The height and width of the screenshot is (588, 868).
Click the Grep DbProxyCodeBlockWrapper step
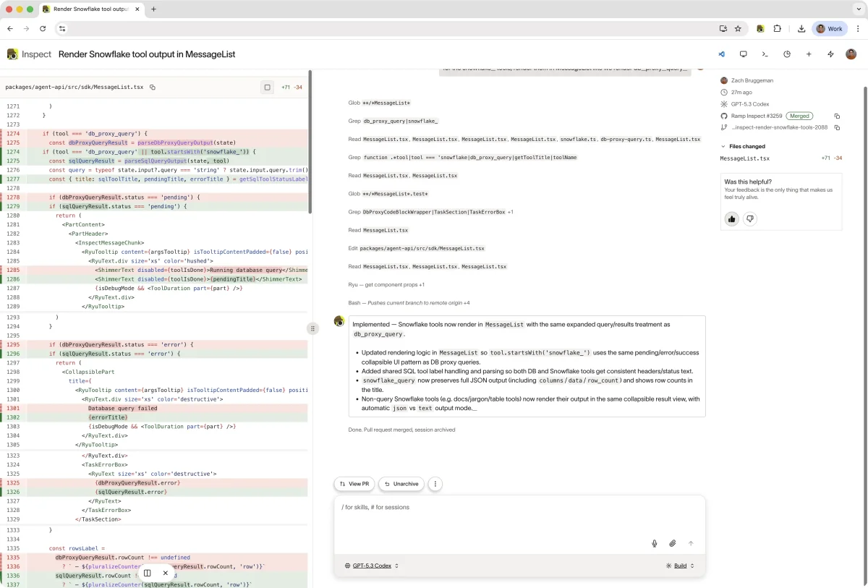[x=431, y=212]
